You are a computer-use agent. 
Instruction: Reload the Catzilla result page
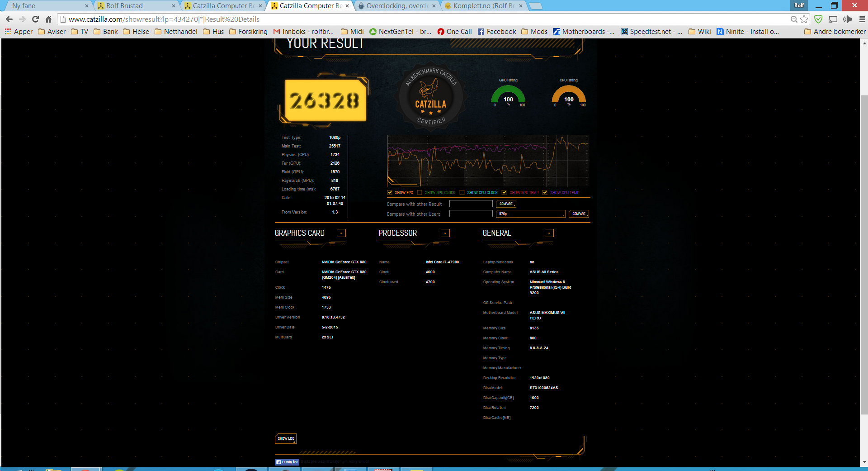36,19
